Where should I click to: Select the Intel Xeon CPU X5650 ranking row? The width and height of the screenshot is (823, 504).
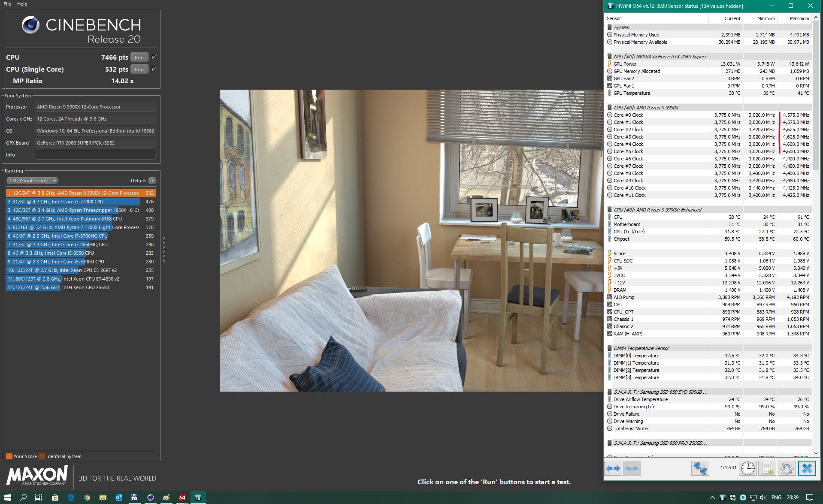[81, 287]
